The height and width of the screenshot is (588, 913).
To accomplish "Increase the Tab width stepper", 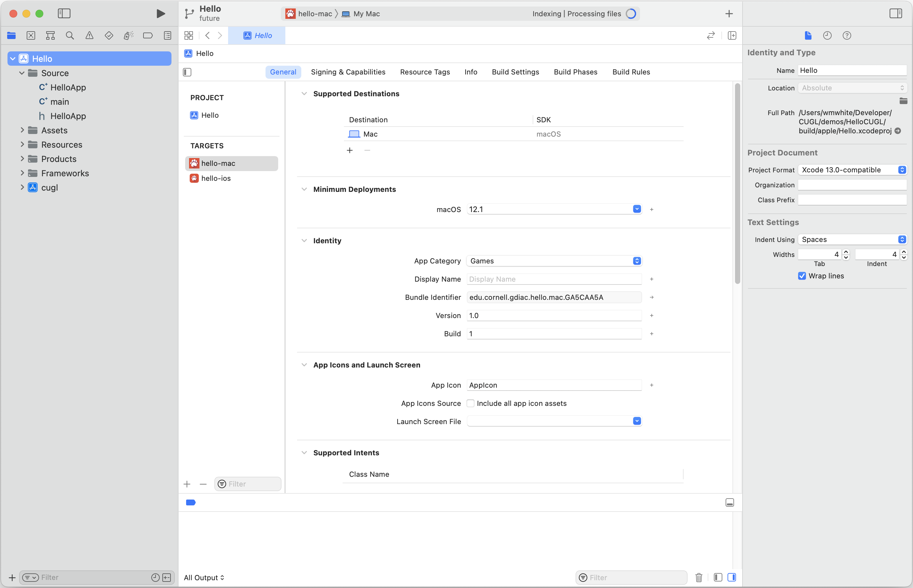I will [x=846, y=252].
